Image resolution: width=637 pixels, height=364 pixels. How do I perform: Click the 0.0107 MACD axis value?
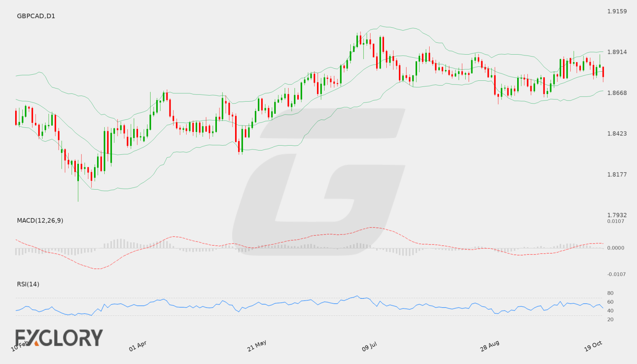(x=616, y=221)
